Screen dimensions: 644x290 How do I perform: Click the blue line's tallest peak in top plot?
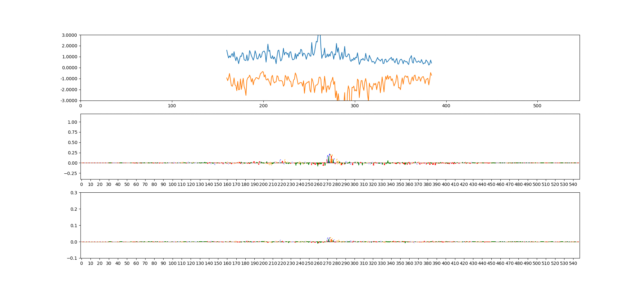(x=319, y=35)
